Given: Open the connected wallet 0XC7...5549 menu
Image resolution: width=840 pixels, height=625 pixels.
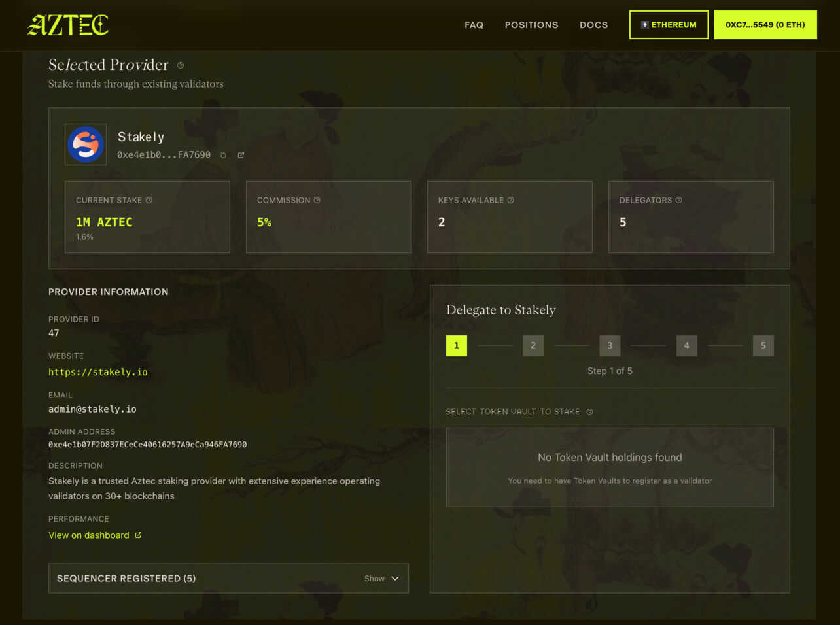Looking at the screenshot, I should (x=765, y=25).
